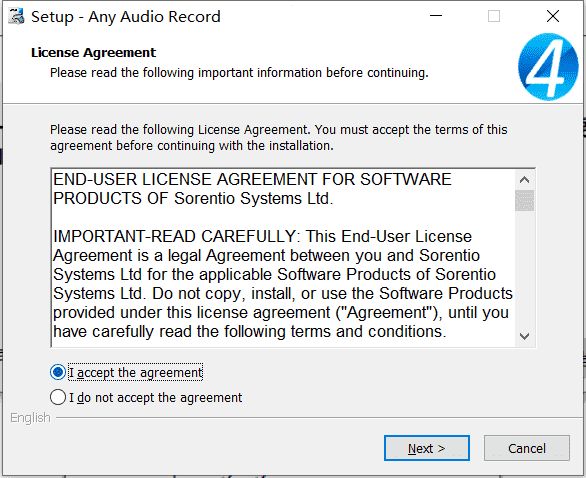The image size is (586, 478).
Task: Close the Any Audio Record setup window
Action: click(553, 16)
